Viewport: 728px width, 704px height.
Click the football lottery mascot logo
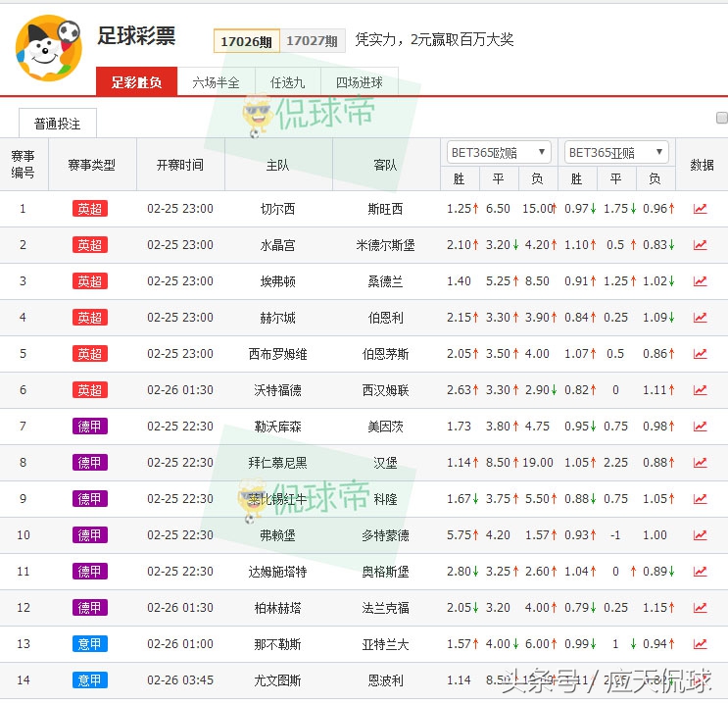[x=48, y=47]
